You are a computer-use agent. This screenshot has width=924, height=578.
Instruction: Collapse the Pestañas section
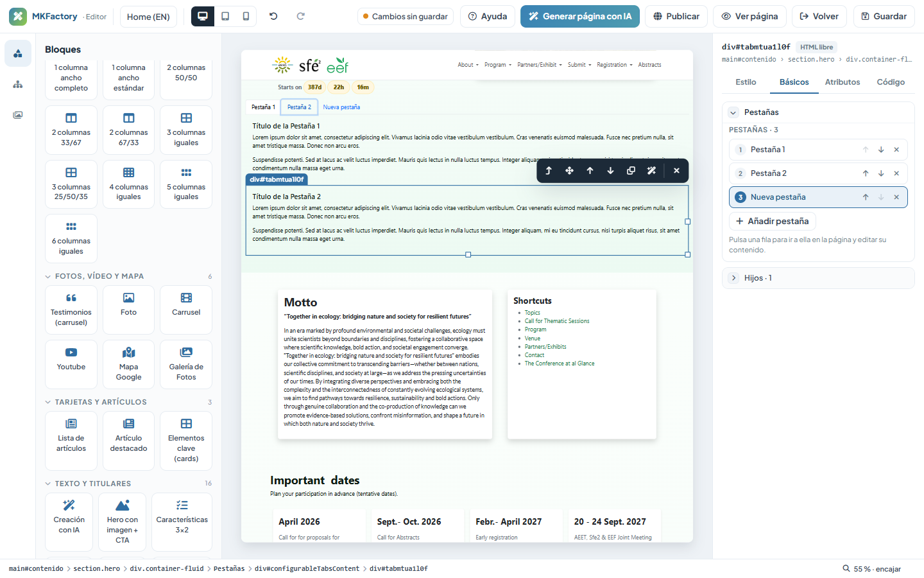coord(733,112)
